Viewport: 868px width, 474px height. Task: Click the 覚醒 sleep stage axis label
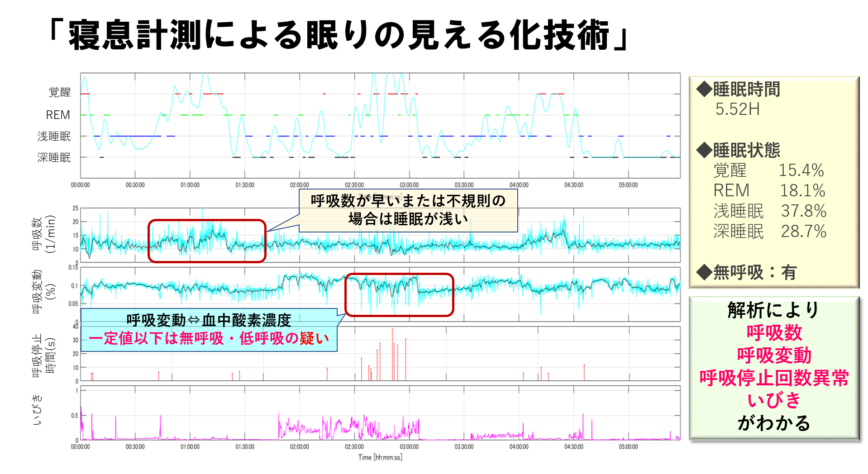coord(59,92)
